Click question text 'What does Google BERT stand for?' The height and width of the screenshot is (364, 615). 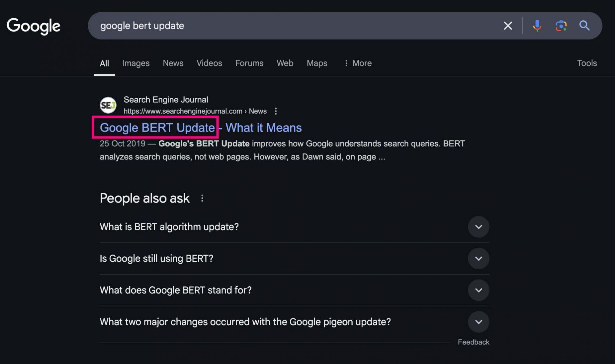coord(176,290)
